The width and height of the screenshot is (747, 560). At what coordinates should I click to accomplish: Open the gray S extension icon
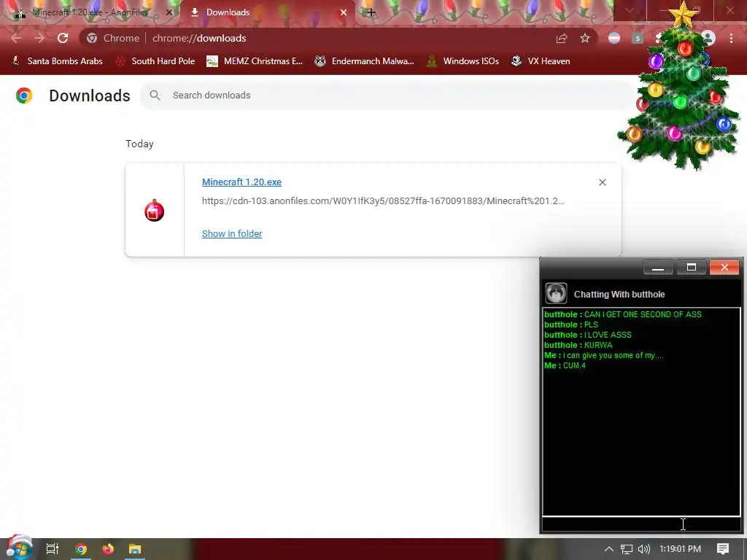click(638, 38)
